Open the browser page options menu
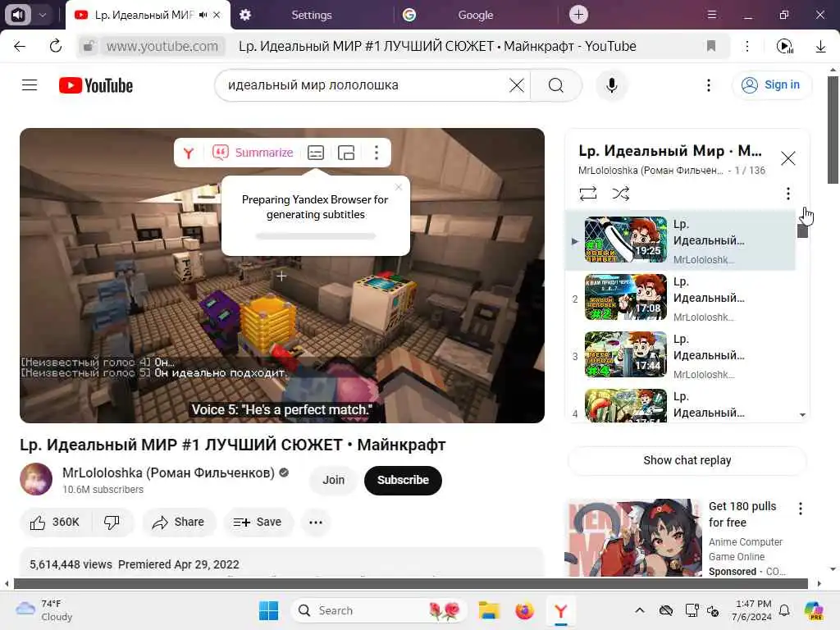 coord(746,46)
